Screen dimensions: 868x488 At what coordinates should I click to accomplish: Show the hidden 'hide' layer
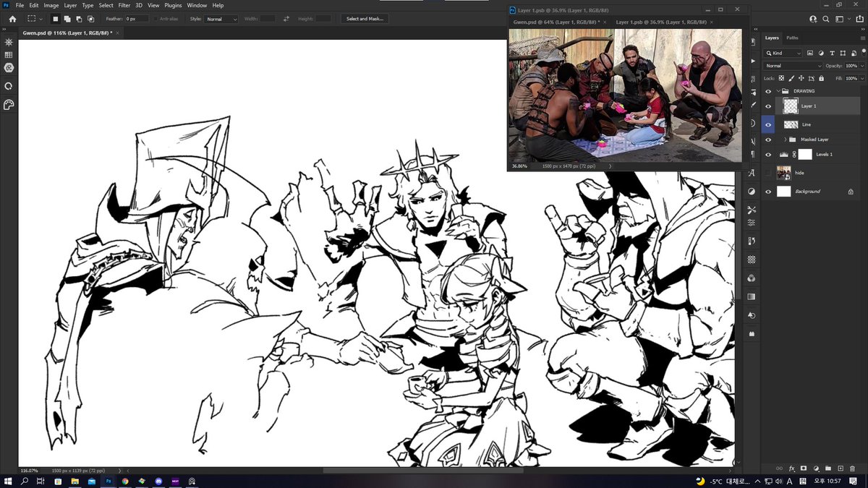768,173
